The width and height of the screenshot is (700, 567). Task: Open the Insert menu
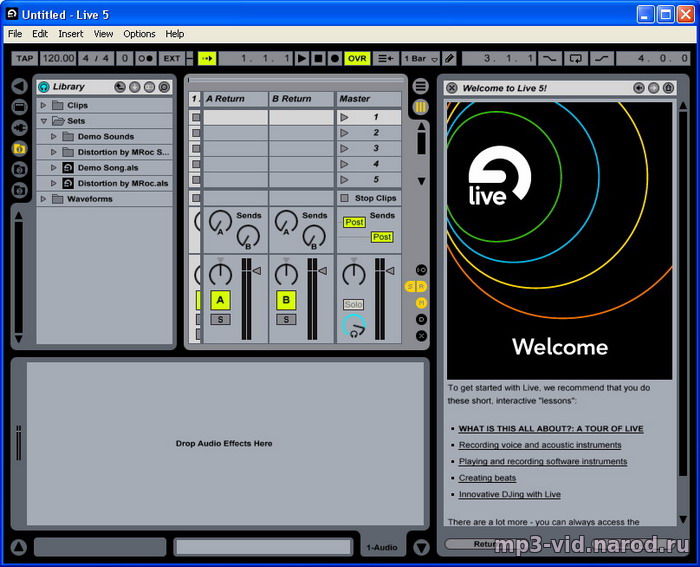click(x=71, y=34)
